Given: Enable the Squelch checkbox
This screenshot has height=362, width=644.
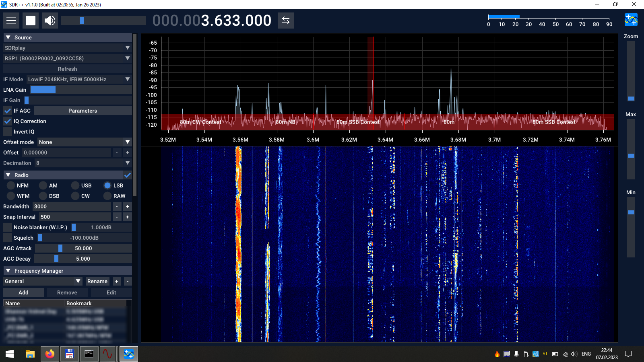Looking at the screenshot, I should pyautogui.click(x=8, y=238).
